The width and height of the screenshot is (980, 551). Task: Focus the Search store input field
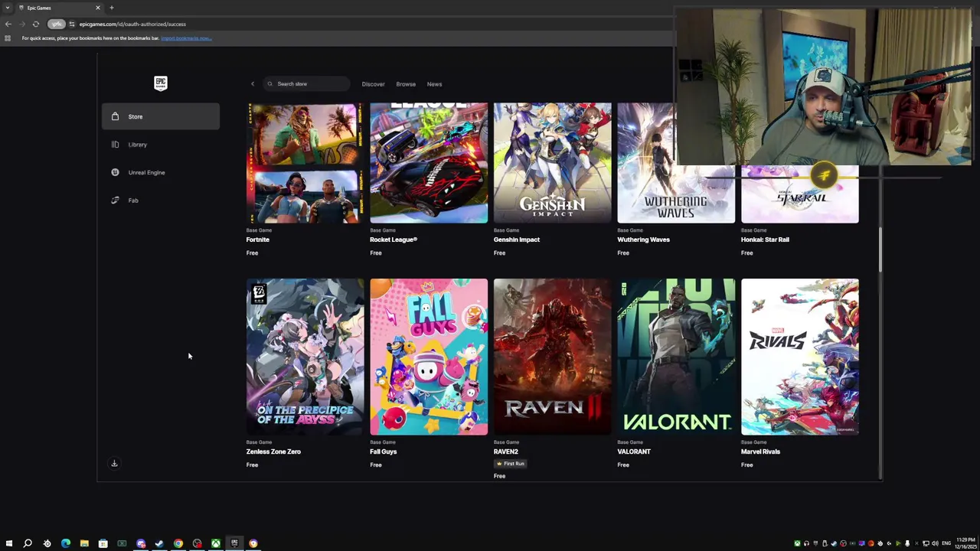pyautogui.click(x=306, y=84)
